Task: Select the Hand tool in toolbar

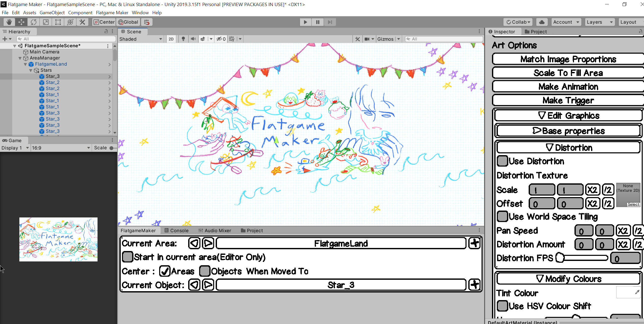Action: (9, 22)
